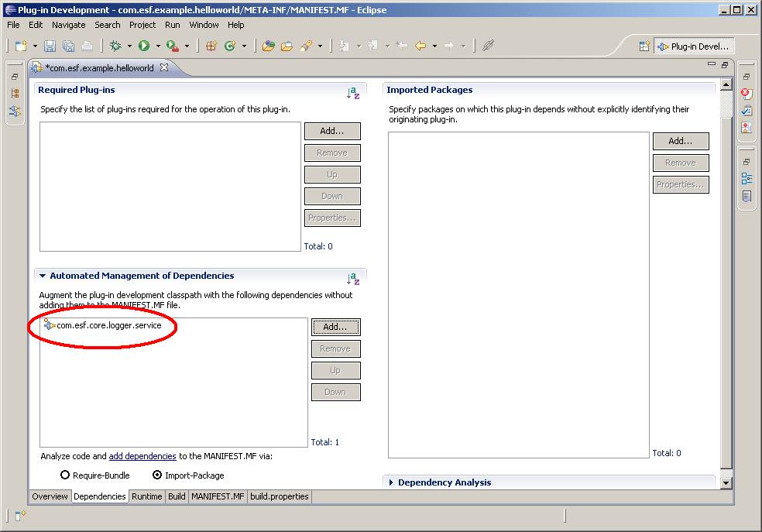This screenshot has height=532, width=762.
Task: Open the External Tools dropdown arrow
Action: pos(187,46)
